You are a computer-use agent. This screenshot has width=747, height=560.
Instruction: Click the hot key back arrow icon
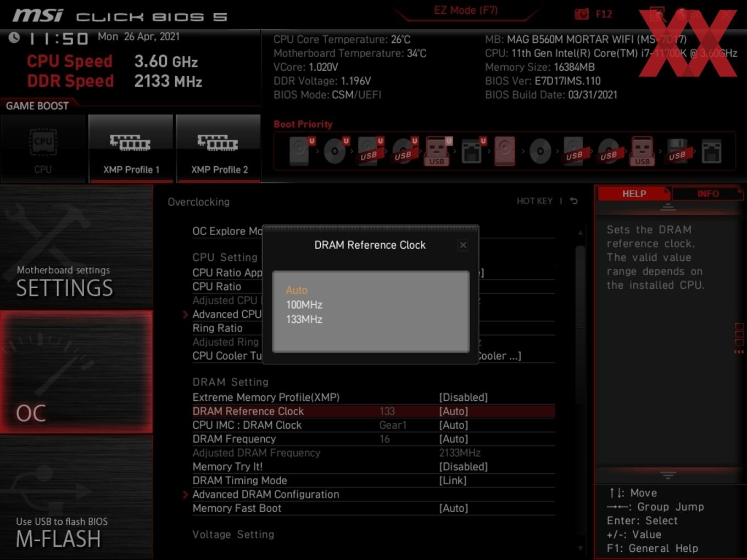pyautogui.click(x=574, y=201)
